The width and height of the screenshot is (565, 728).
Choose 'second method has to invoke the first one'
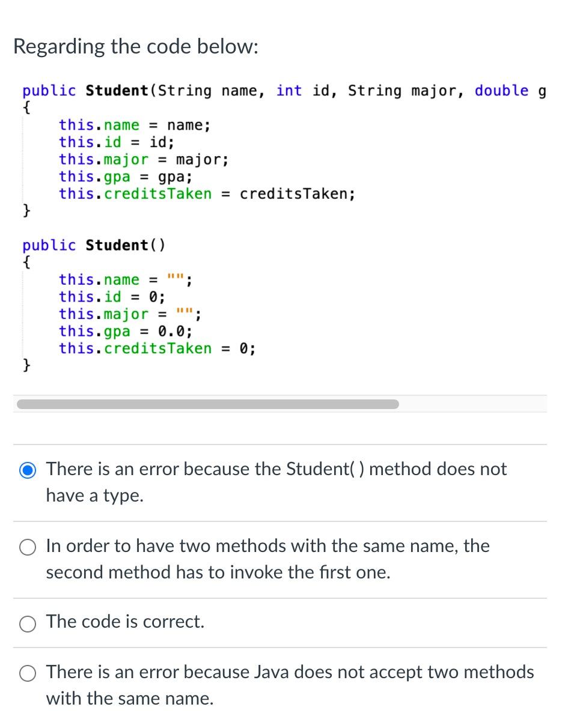28,548
